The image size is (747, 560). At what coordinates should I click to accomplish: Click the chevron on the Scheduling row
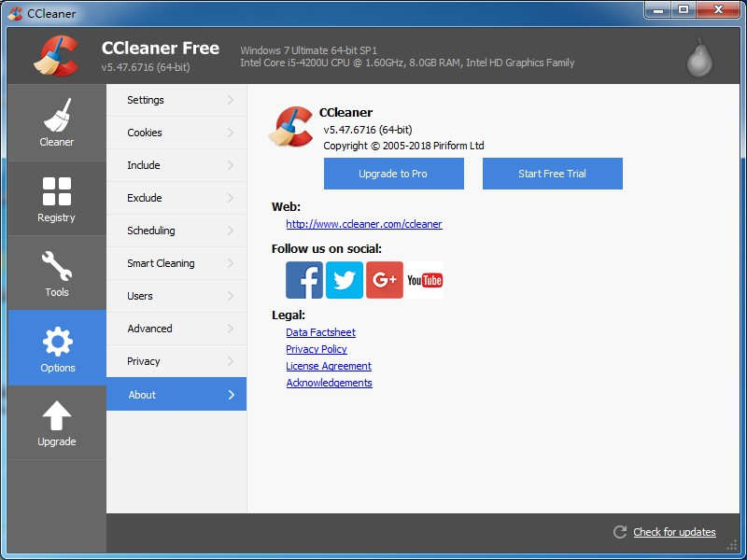tap(231, 231)
